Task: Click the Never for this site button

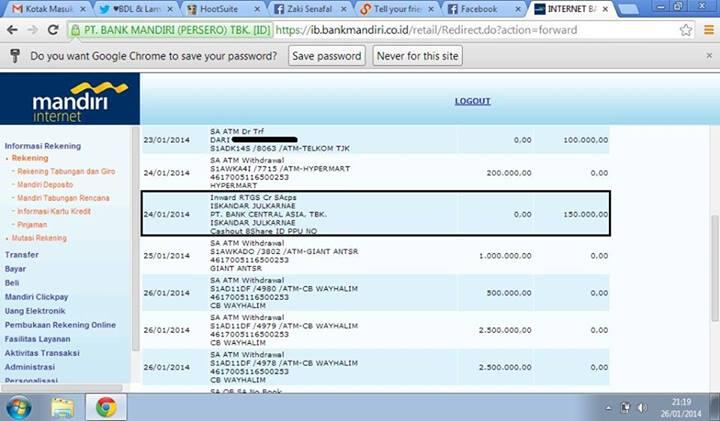Action: (x=417, y=56)
